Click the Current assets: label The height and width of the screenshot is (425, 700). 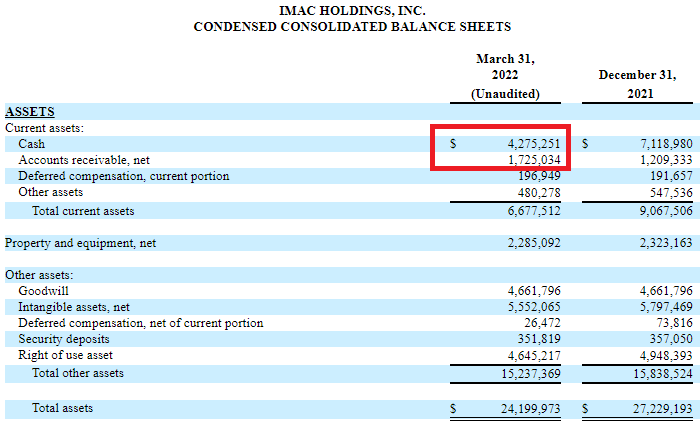click(x=44, y=128)
